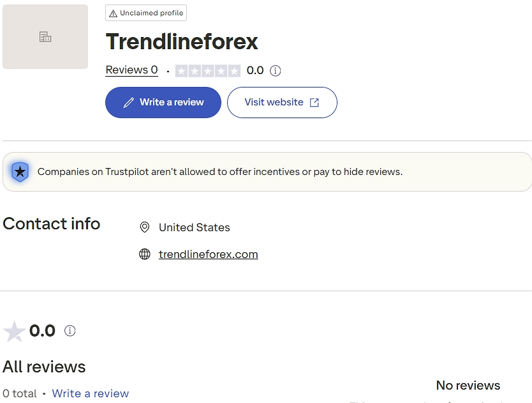
Task: Click the Write a review button
Action: pyautogui.click(x=163, y=102)
